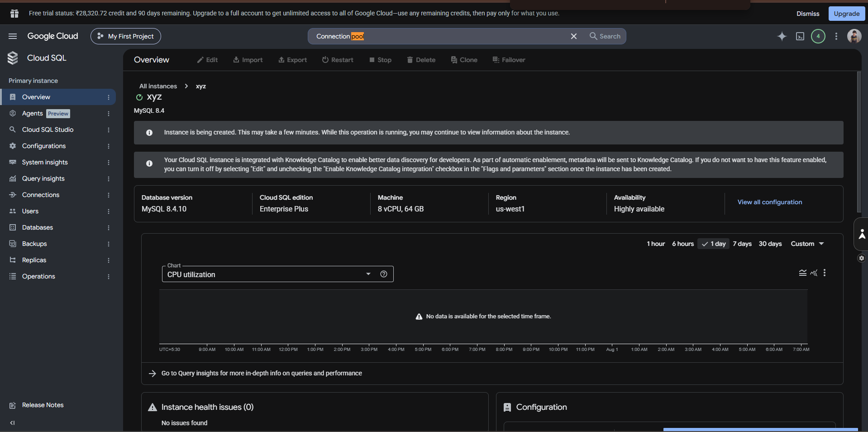Open View all configuration link
The height and width of the screenshot is (432, 868).
(x=770, y=202)
